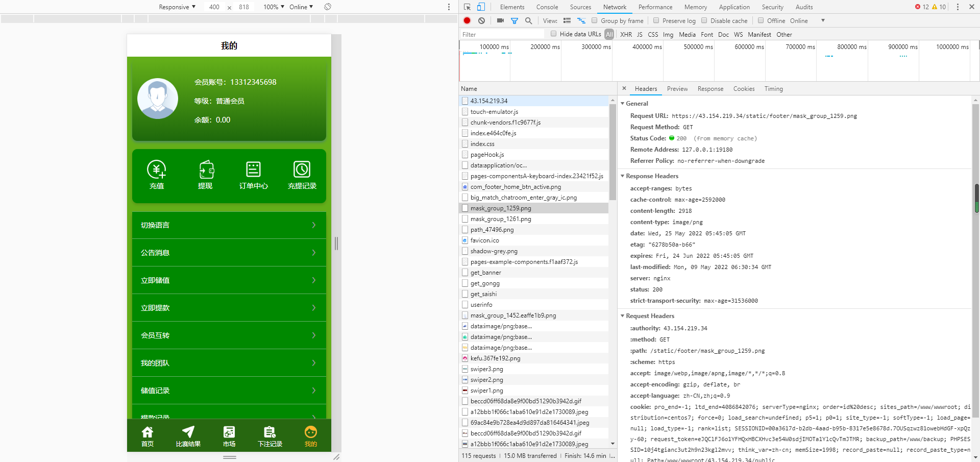
Task: Check Disable cache option
Action: (704, 20)
